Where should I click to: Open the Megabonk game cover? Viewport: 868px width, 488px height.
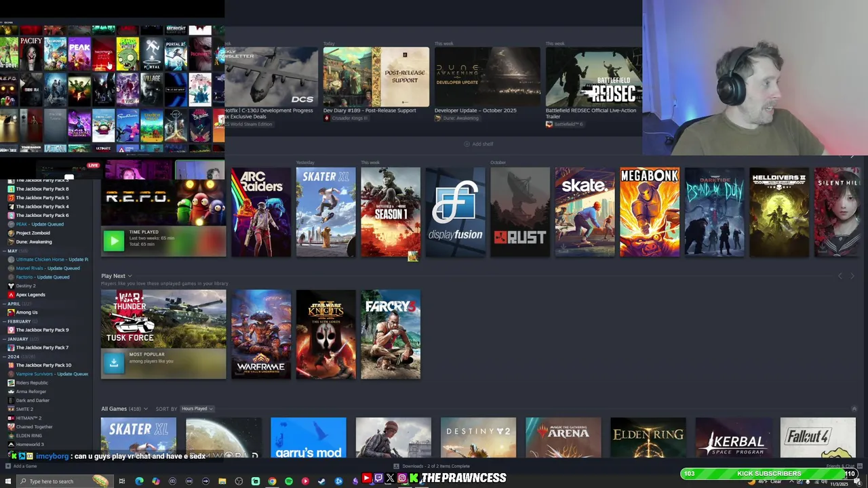pyautogui.click(x=650, y=212)
